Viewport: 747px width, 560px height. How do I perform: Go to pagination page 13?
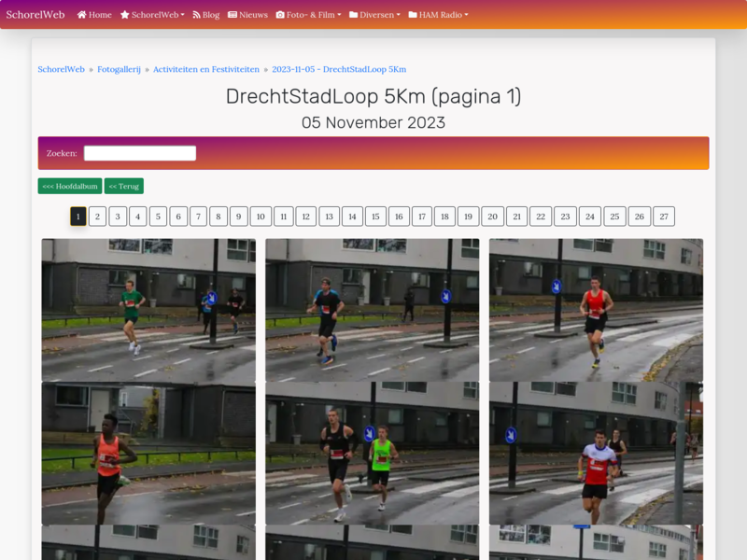(x=330, y=217)
